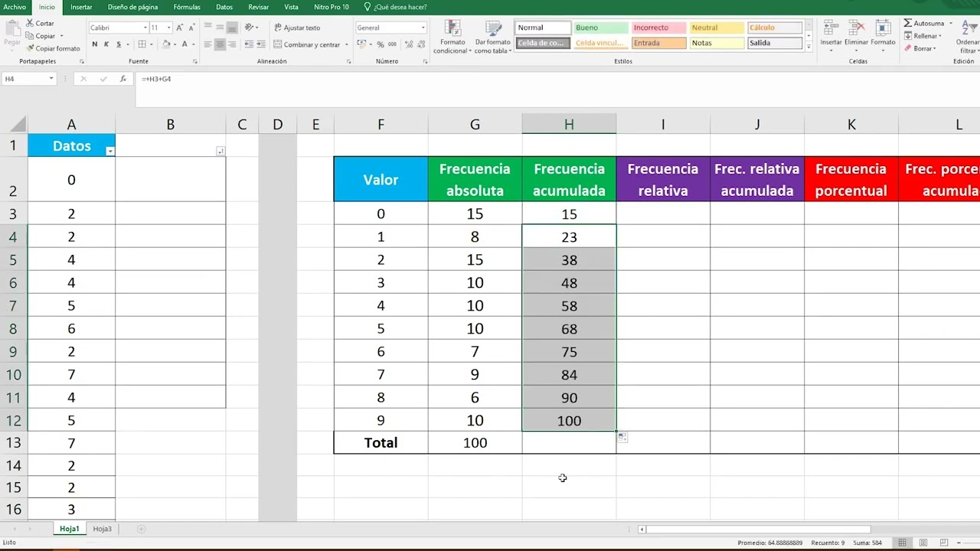
Task: Switch to Fórmulas tab
Action: tap(187, 7)
